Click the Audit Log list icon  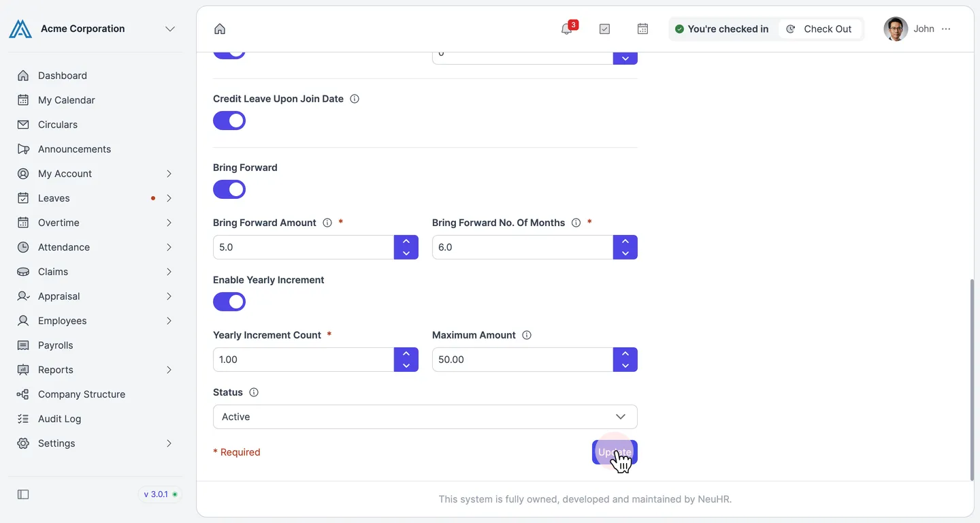click(23, 419)
